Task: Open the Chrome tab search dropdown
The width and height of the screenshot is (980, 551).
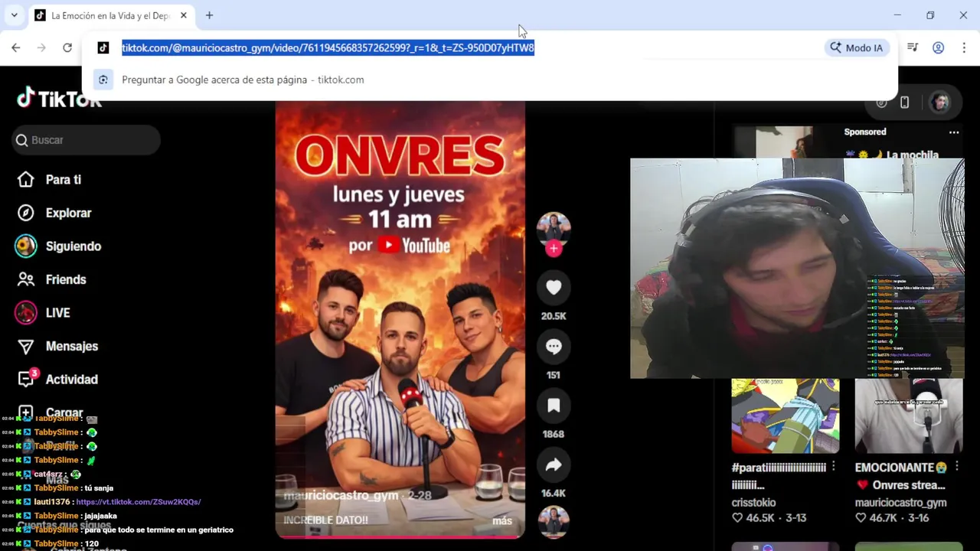Action: (14, 15)
